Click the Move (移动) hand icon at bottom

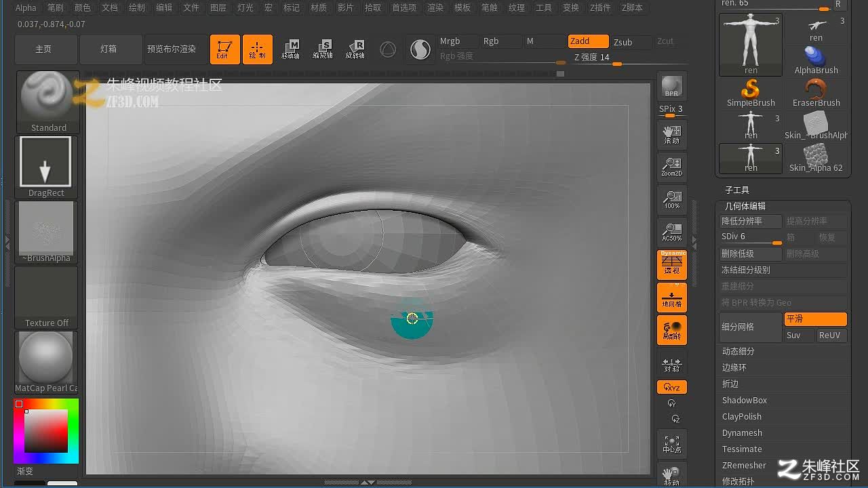[x=671, y=474]
